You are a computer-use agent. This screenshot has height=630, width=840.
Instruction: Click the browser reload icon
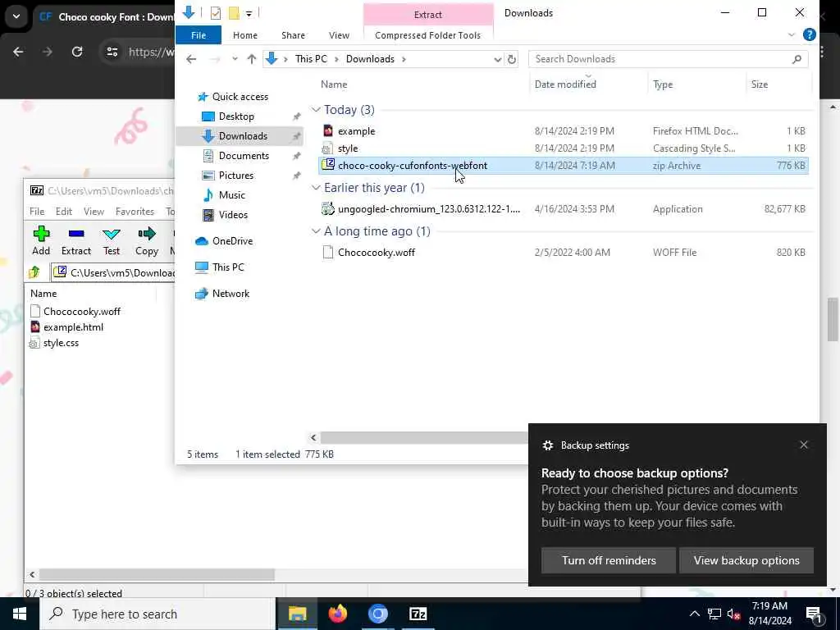(77, 52)
